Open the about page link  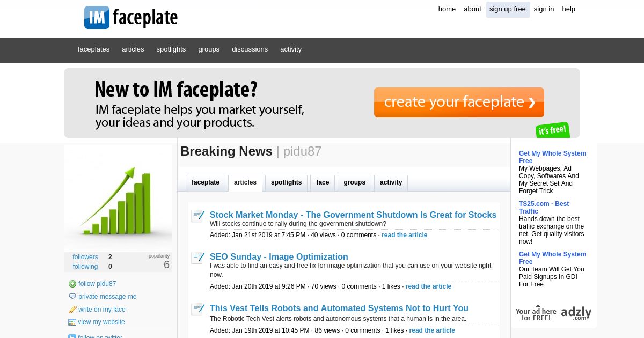(x=472, y=9)
